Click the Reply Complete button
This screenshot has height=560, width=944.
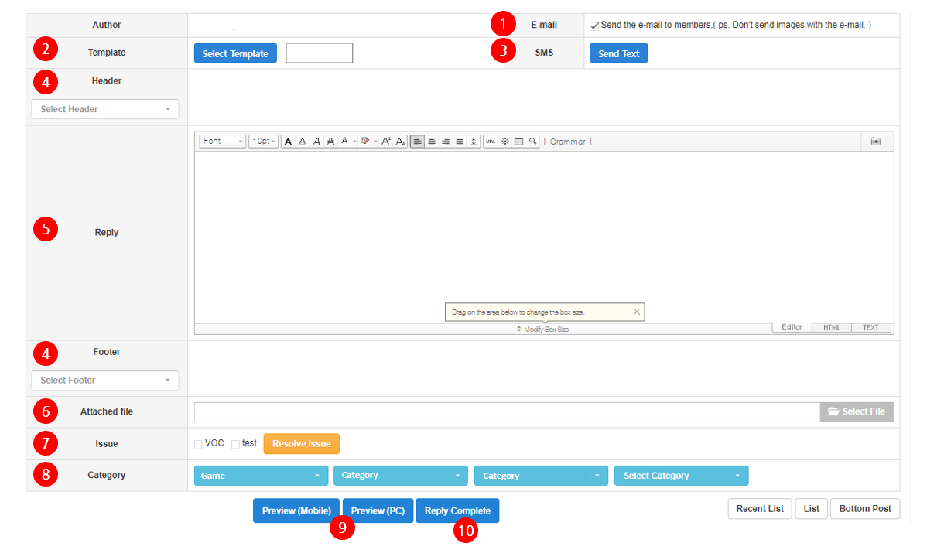point(458,510)
